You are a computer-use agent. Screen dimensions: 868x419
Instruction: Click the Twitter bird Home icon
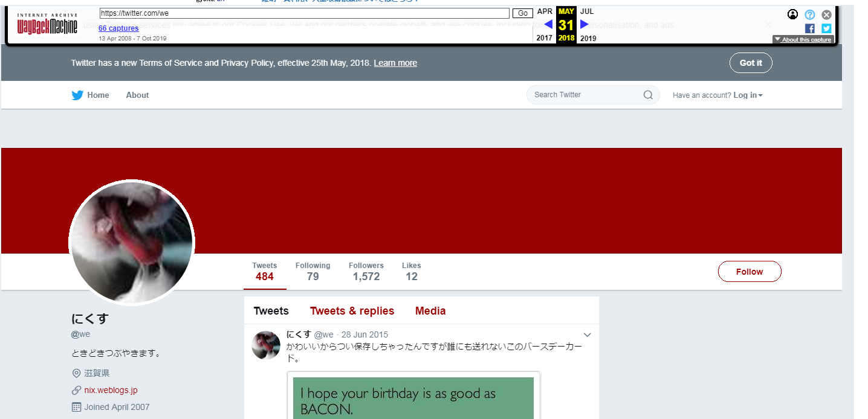(x=77, y=95)
